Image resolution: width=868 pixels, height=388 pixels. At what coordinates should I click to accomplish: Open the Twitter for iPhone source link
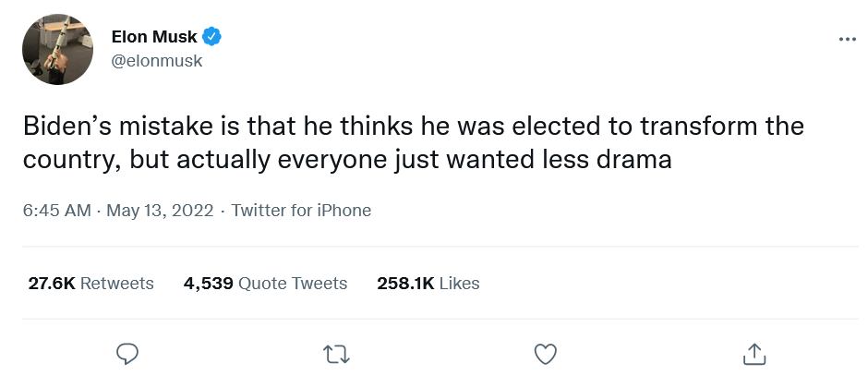301,211
